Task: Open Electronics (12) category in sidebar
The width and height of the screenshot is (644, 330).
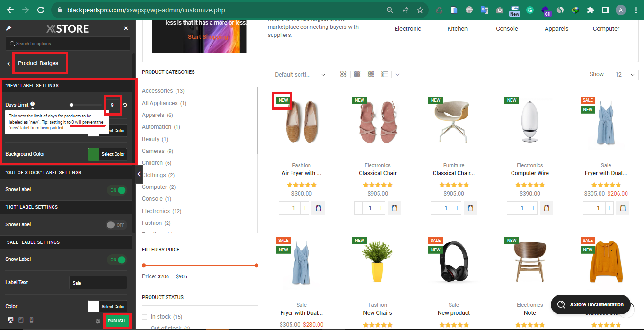Action: pos(156,211)
